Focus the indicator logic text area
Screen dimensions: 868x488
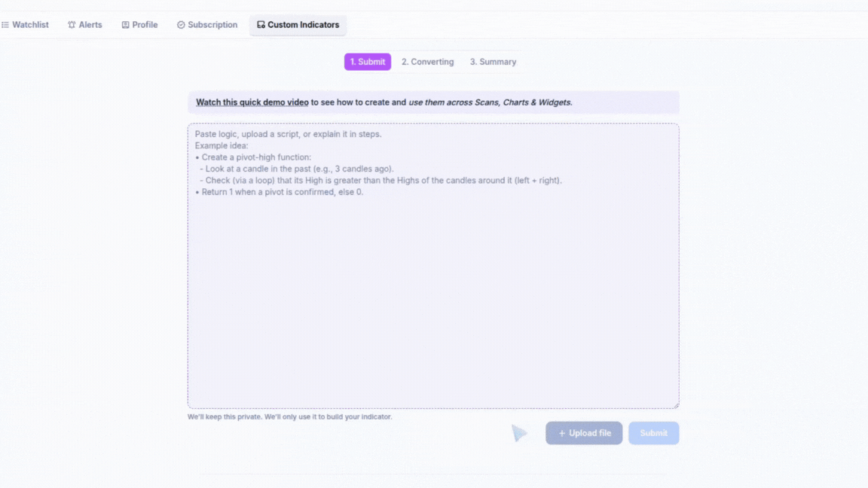(433, 286)
